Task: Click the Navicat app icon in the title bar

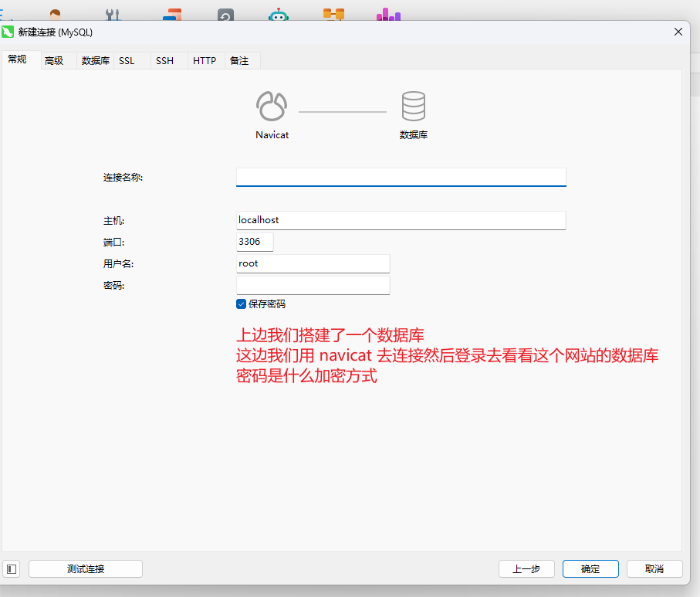Action: [x=8, y=32]
